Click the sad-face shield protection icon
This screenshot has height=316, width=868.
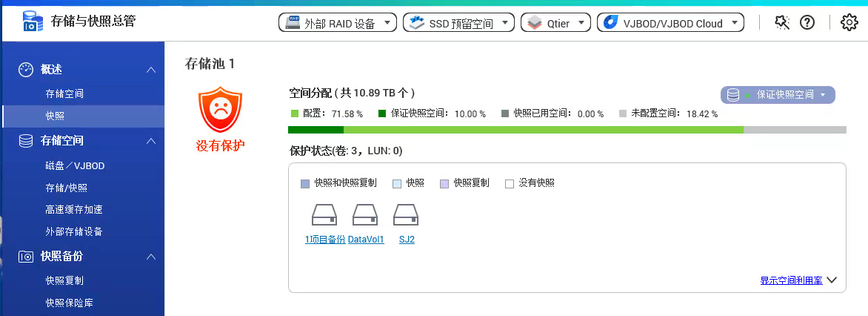220,109
